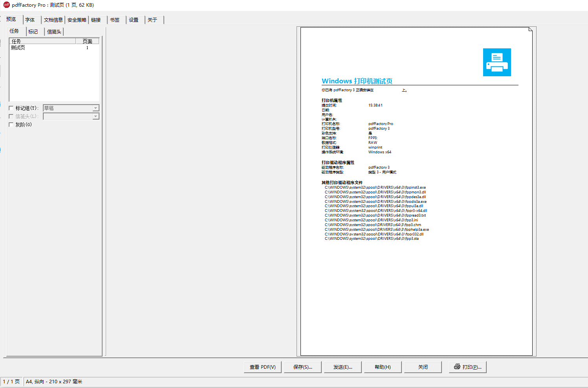Enable the 标记组 checkbox
Viewport: 588px width, 388px height.
tap(11, 108)
